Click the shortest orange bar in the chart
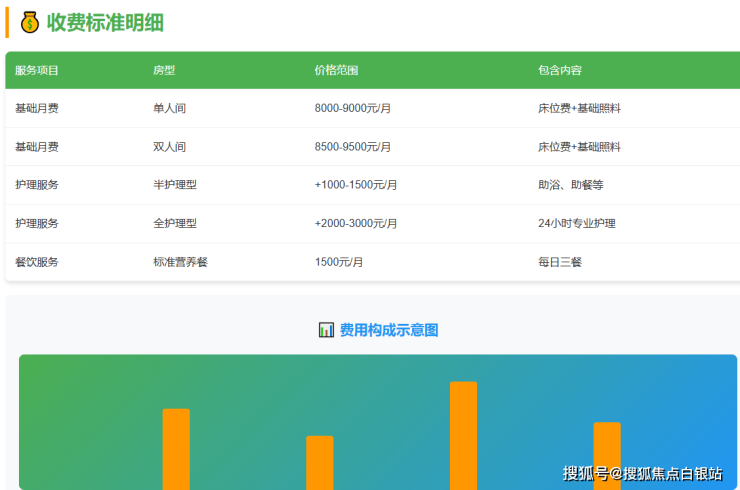740x490 pixels. tap(320, 462)
